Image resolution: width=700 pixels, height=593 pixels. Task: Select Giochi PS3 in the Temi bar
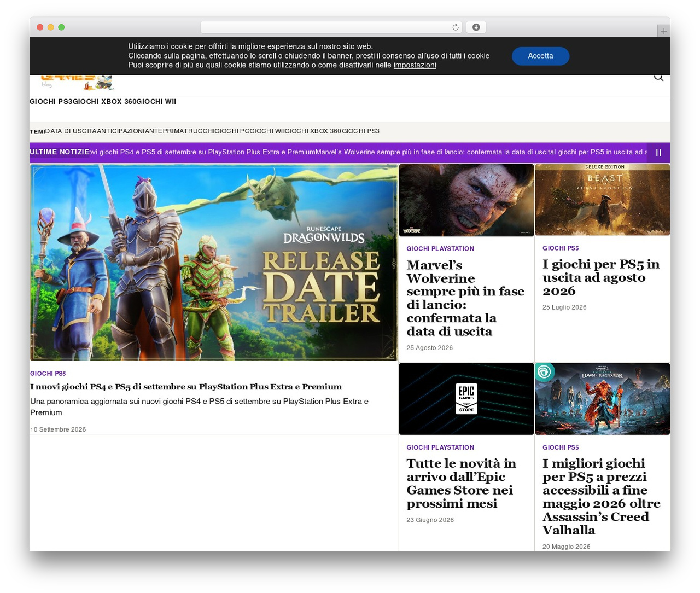point(360,131)
